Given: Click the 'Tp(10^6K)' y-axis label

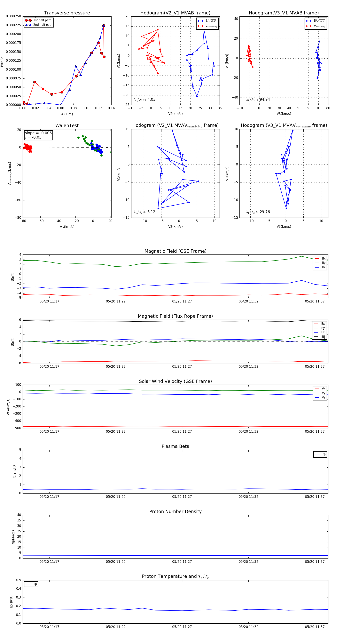Looking at the screenshot, I should (x=11, y=602).
